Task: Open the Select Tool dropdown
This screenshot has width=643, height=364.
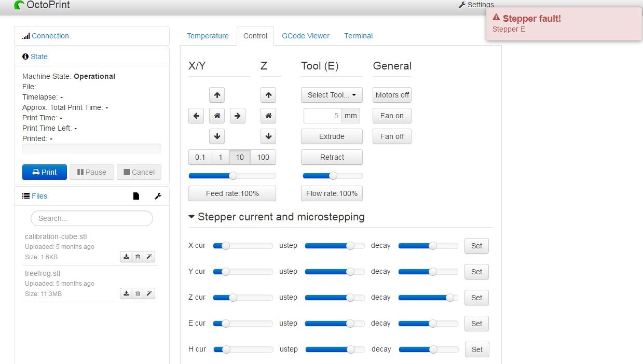Action: coord(332,95)
